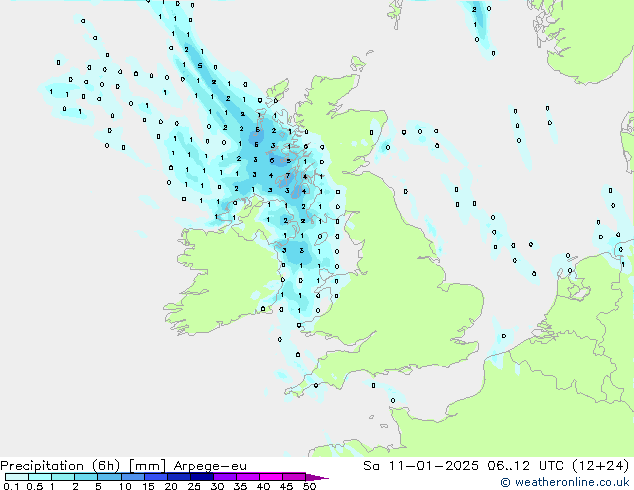The width and height of the screenshot is (634, 490).
Task: Click the "[mm]" unit label
Action: [x=148, y=466]
